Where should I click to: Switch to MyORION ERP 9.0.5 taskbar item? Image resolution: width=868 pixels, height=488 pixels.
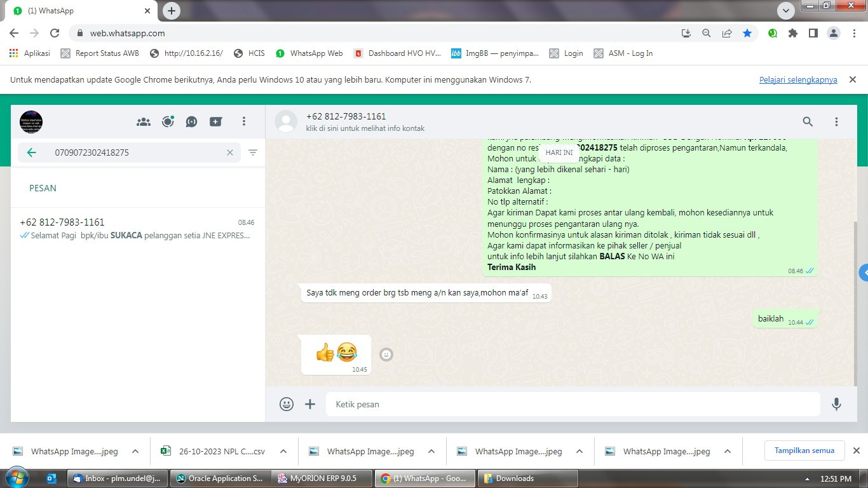pyautogui.click(x=322, y=478)
